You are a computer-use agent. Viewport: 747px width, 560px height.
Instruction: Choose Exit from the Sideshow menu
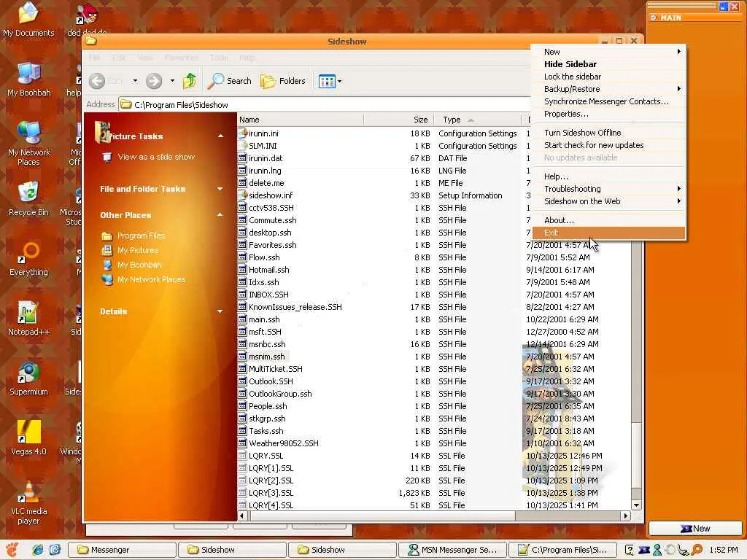coord(551,233)
